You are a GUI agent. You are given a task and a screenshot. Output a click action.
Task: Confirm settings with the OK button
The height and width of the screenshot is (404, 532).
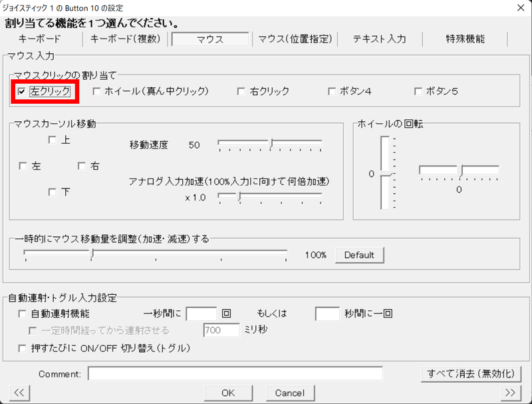pos(229,393)
